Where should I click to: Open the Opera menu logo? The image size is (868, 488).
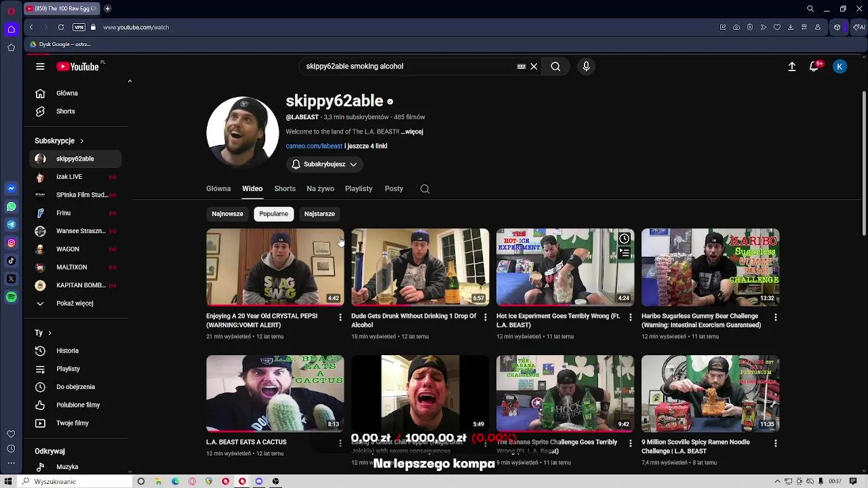[x=11, y=10]
